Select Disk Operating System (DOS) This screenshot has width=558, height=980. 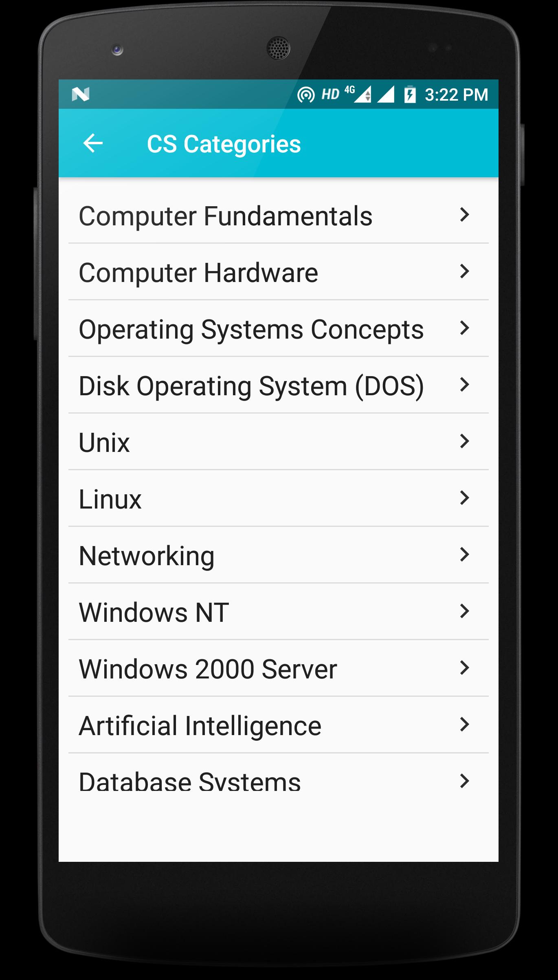(x=251, y=386)
